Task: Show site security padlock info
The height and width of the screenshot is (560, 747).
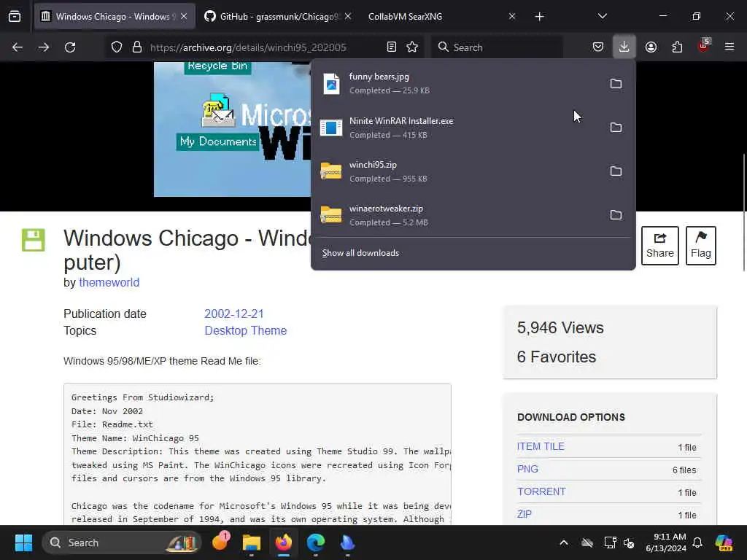Action: [137, 47]
